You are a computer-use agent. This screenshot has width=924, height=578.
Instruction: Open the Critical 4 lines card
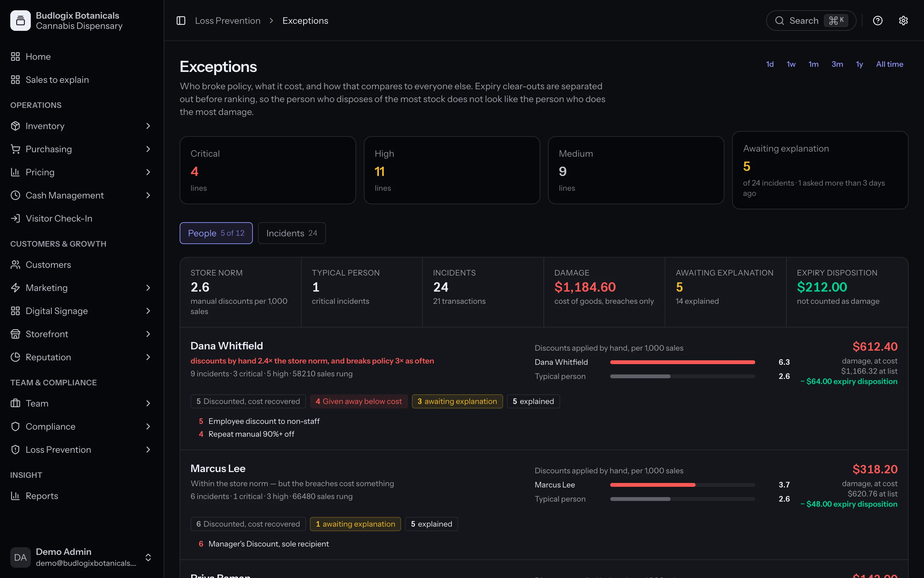pyautogui.click(x=268, y=170)
